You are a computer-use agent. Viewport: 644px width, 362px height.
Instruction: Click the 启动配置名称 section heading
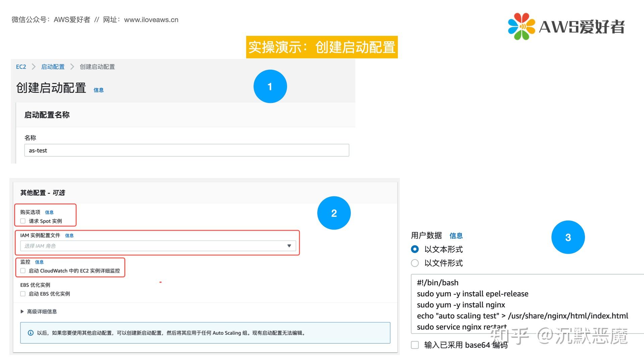(x=47, y=115)
